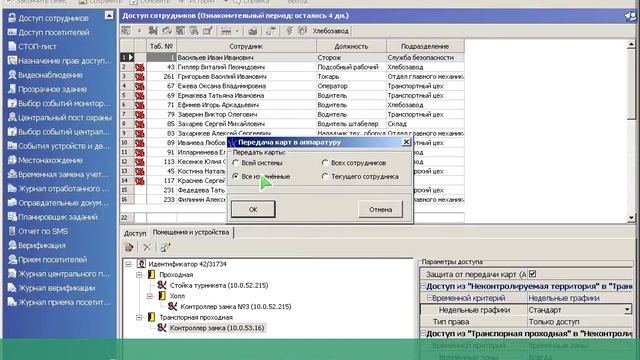Select Стойка турникета (10.0.52.215) tree item

(x=219, y=285)
